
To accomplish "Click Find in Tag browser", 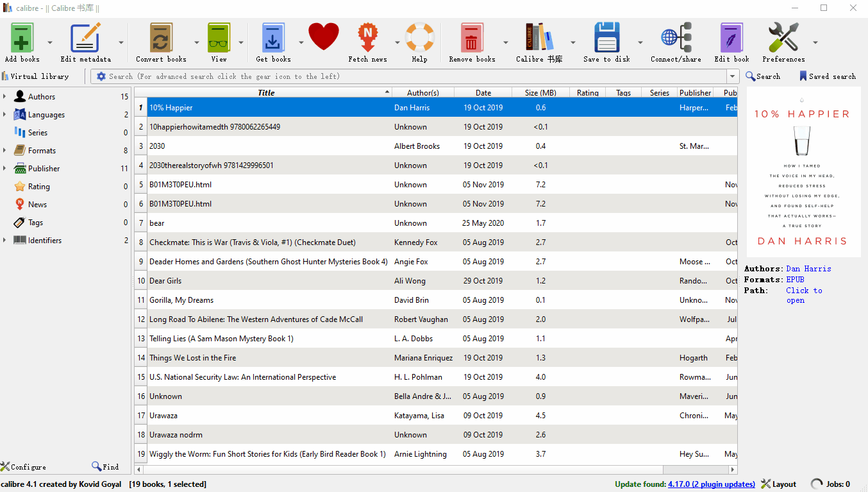I will coord(105,467).
